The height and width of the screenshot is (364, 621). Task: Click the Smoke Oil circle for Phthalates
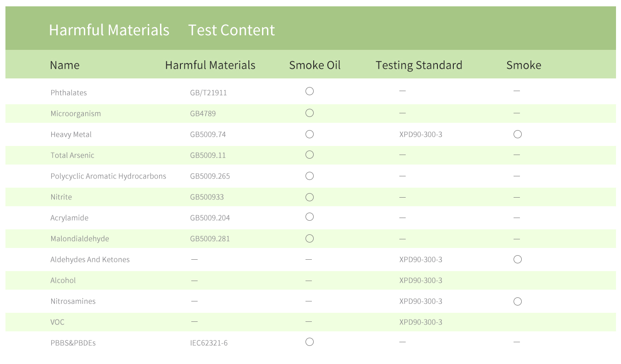click(310, 91)
